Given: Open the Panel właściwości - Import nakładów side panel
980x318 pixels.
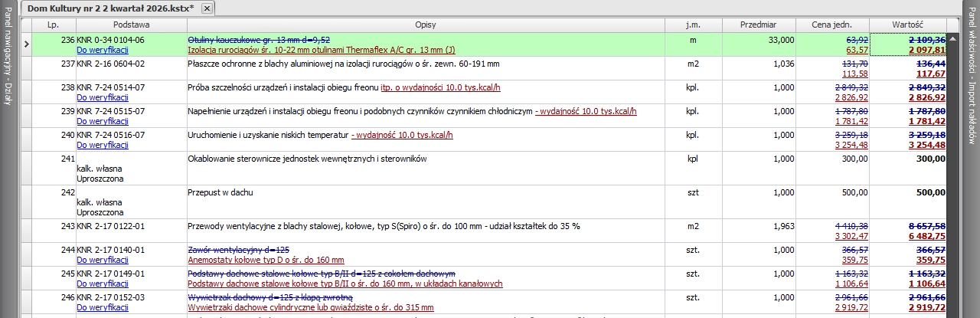Looking at the screenshot, I should [x=971, y=77].
